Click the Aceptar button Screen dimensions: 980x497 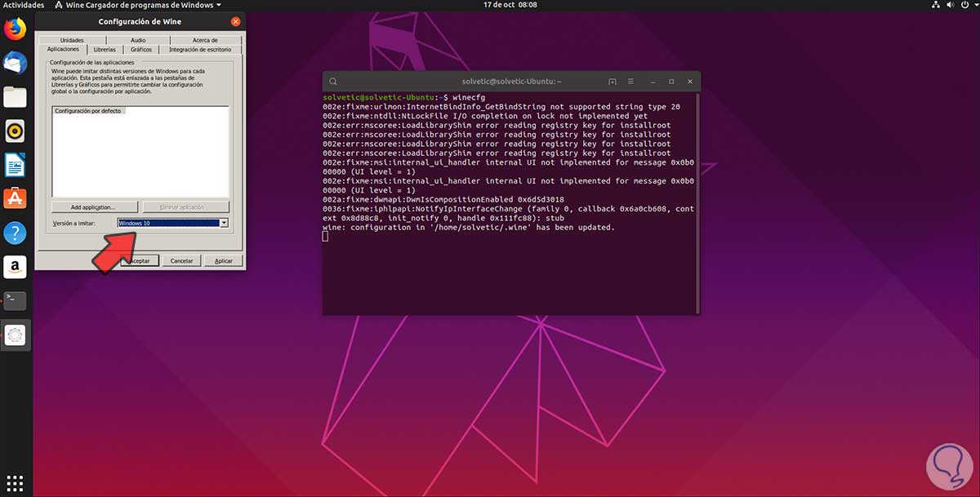coord(140,260)
